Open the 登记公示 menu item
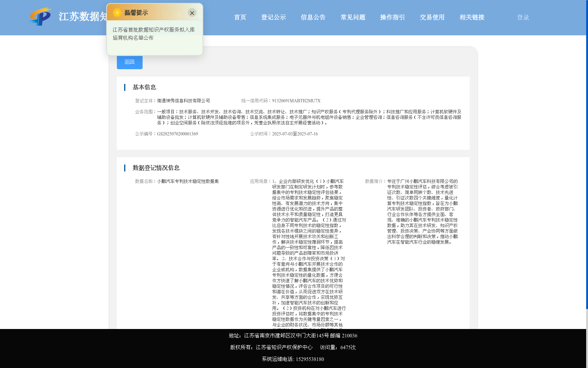The height and width of the screenshot is (368, 588). click(273, 17)
